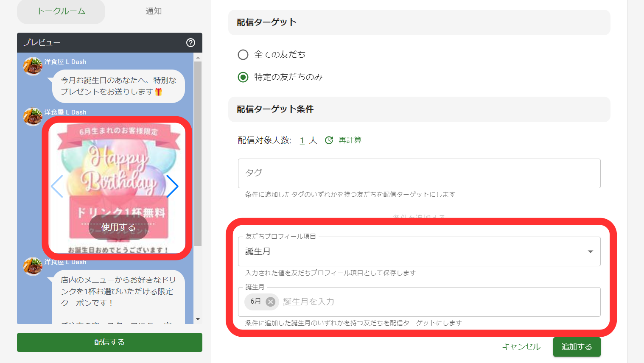This screenshot has width=644, height=363.
Task: Select the 特定の友だちのみ radio option
Action: click(x=243, y=77)
